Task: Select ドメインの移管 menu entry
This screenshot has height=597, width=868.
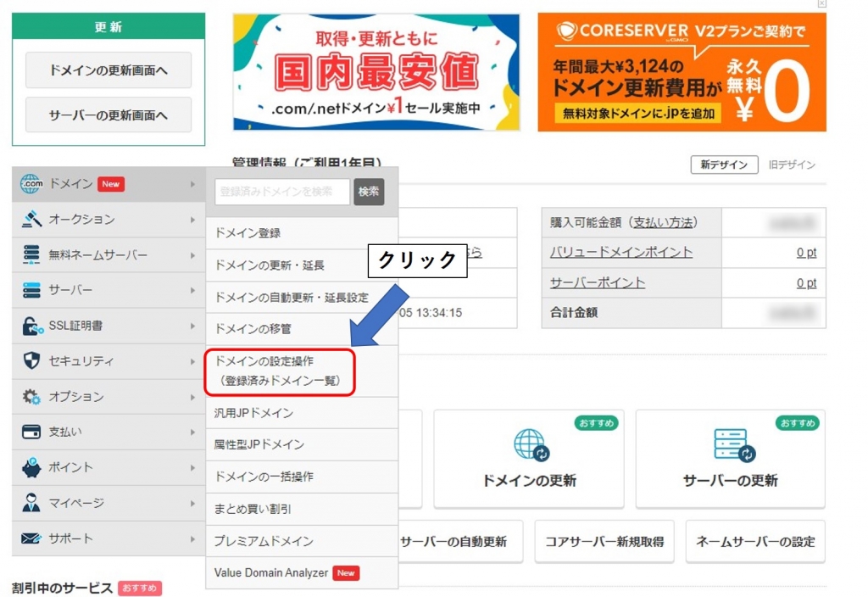Action: 302,329
